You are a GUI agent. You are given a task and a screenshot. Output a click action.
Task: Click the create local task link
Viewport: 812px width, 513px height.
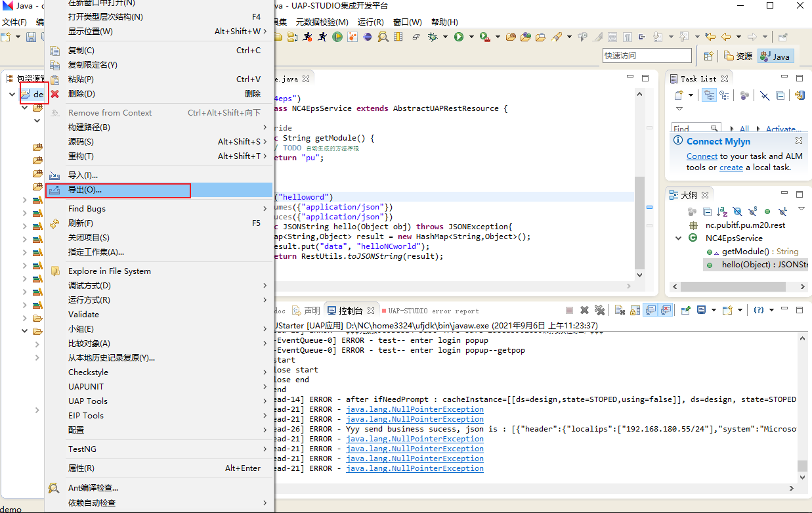point(731,167)
